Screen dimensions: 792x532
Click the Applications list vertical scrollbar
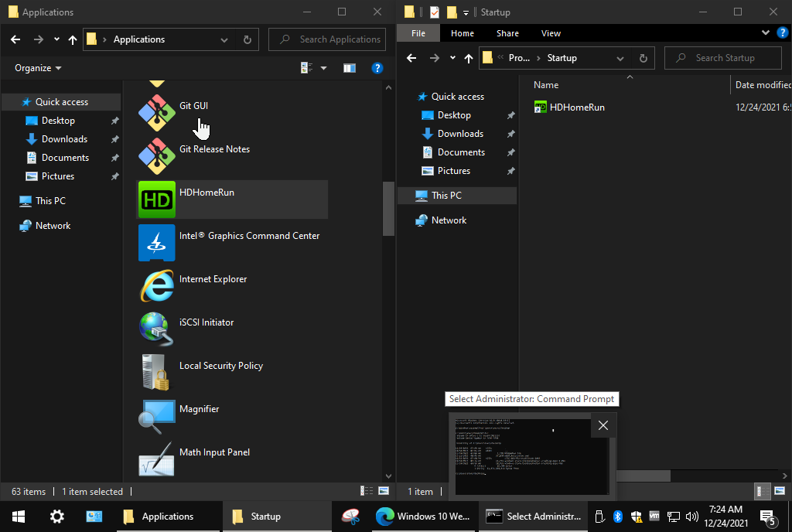point(388,209)
